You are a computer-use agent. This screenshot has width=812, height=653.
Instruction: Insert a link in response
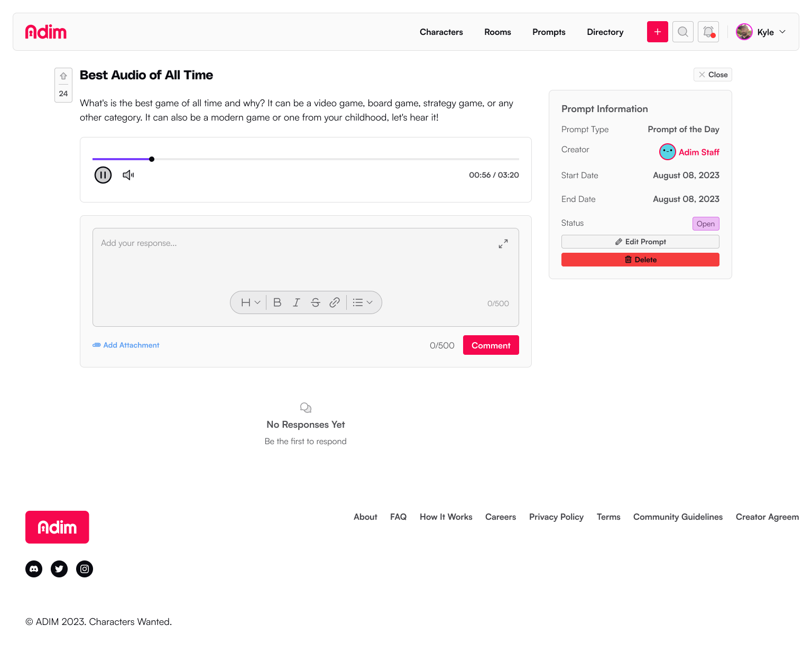pos(334,302)
